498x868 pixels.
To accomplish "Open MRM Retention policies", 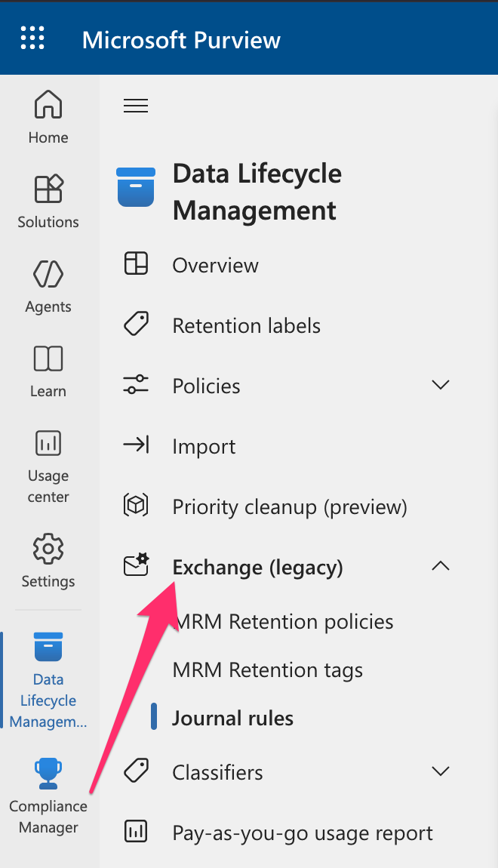I will point(283,622).
